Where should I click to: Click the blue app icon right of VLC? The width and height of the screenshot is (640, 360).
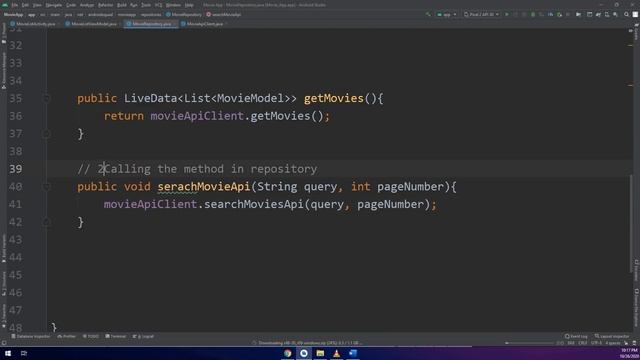pyautogui.click(x=353, y=353)
